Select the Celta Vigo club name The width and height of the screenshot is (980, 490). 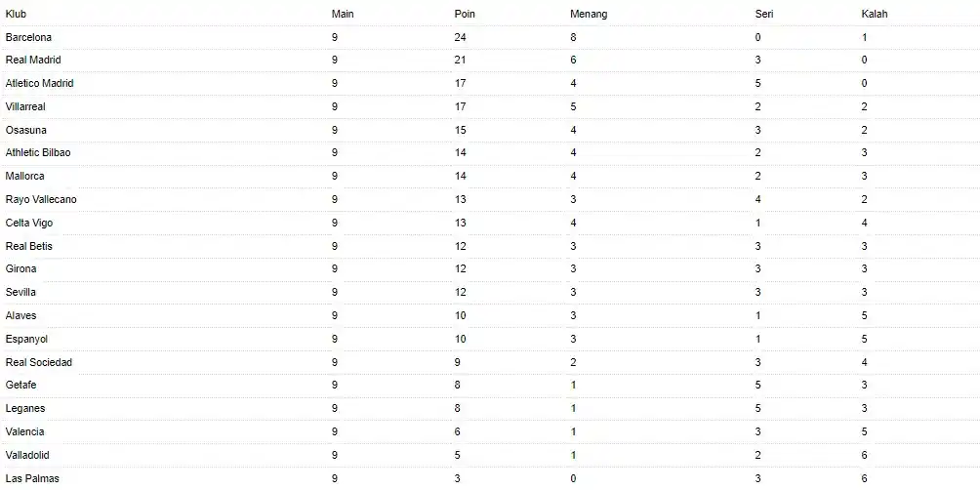29,223
